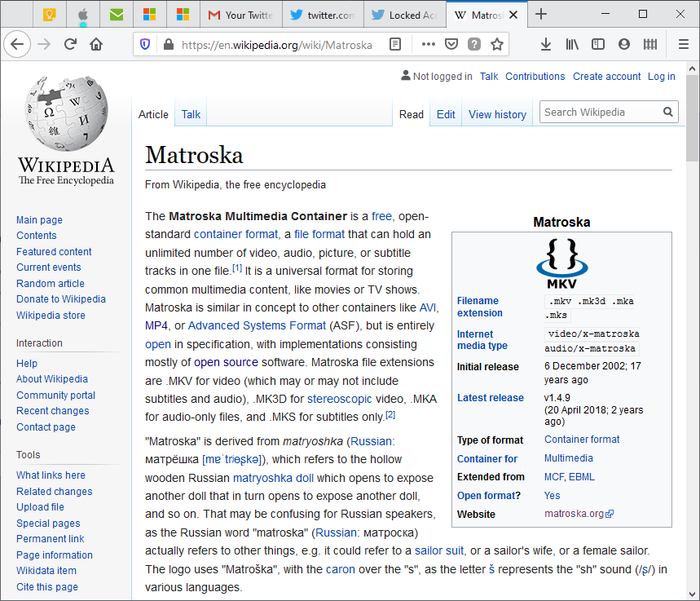
Task: Switch to the Locked Account tab
Action: (x=405, y=15)
